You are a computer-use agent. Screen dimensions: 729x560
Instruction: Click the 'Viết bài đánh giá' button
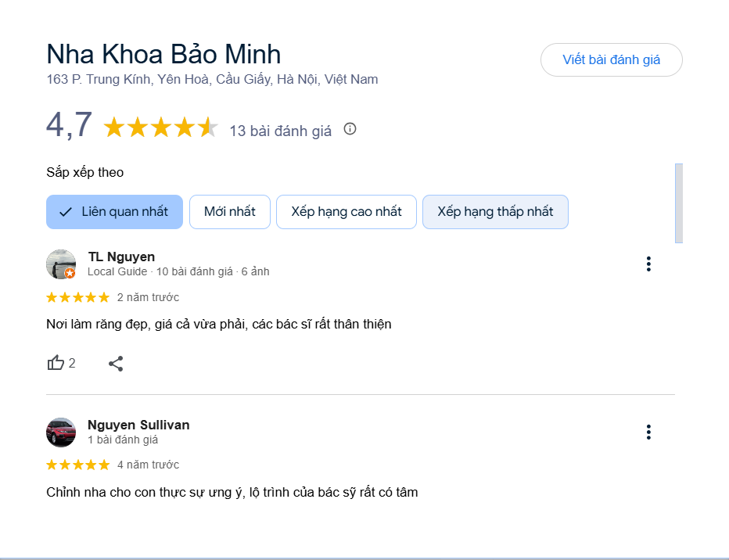pos(611,60)
